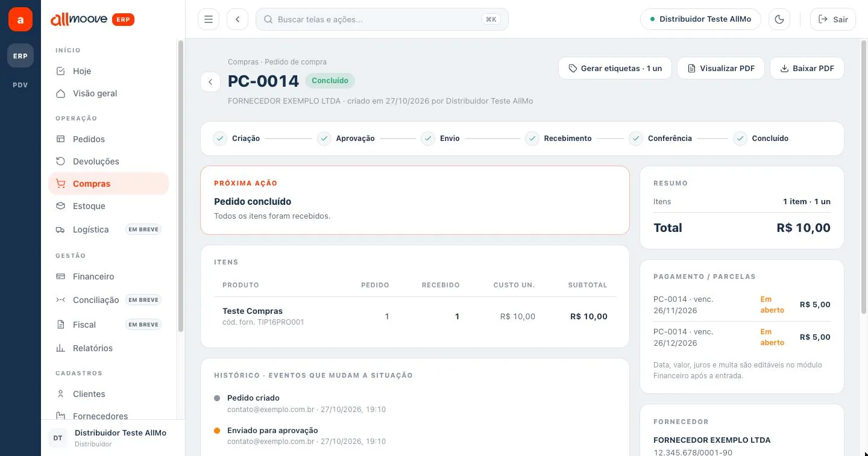Click the Recebimento step in the progress tracker
This screenshot has width=868, height=456.
[558, 139]
